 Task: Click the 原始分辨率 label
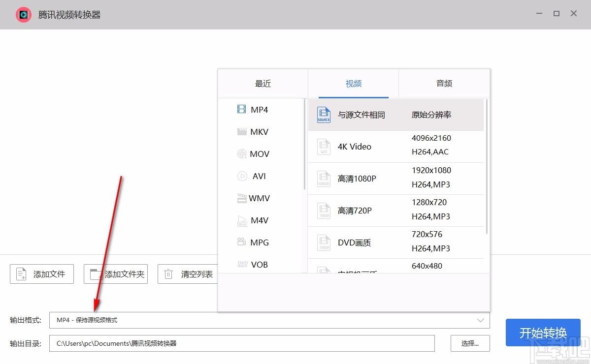tap(431, 115)
